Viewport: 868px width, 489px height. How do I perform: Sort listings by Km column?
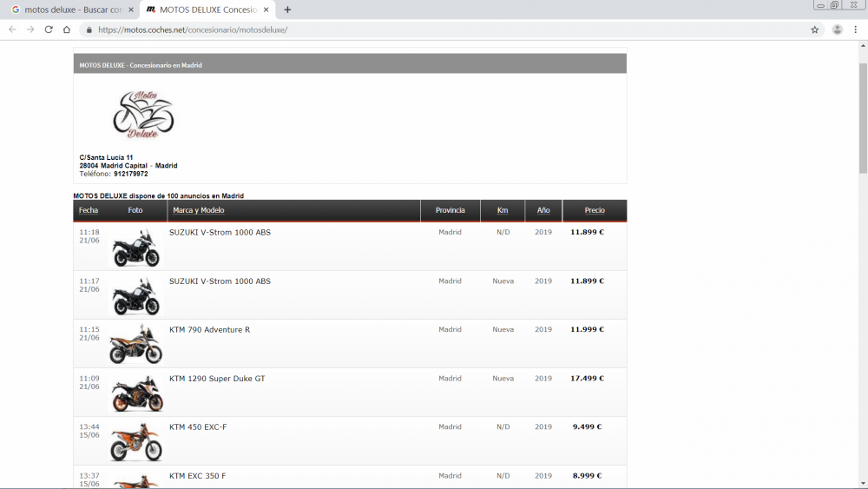click(x=502, y=210)
